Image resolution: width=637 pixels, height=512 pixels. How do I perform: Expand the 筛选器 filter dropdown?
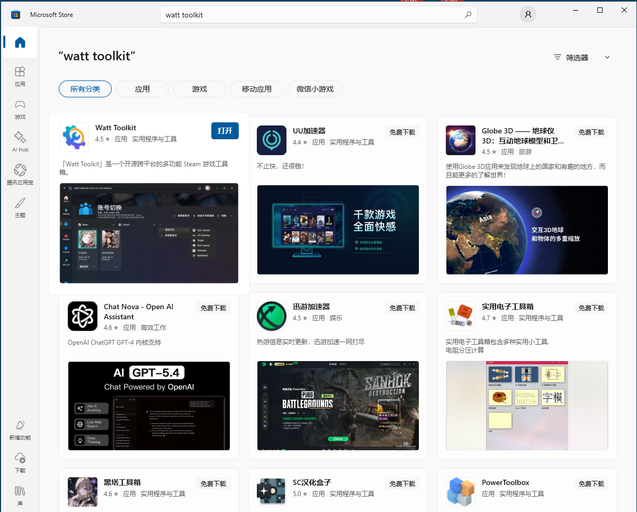pyautogui.click(x=571, y=58)
